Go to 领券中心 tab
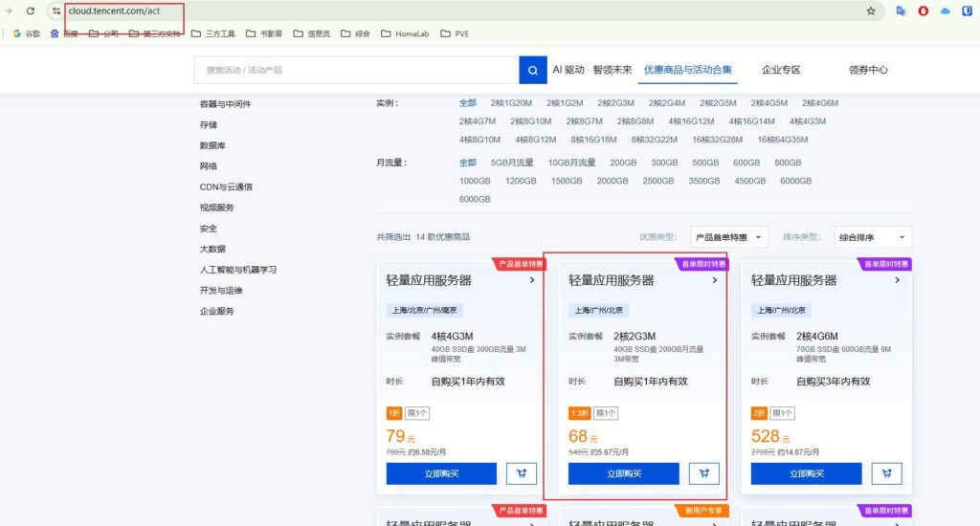Image resolution: width=980 pixels, height=526 pixels. (x=867, y=70)
